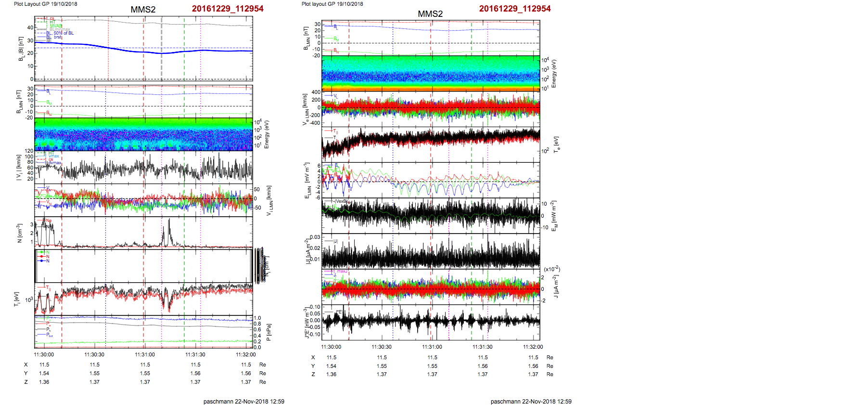Click the 't MVAB' green legend entry
This screenshot has width=868, height=405.
[55, 26]
